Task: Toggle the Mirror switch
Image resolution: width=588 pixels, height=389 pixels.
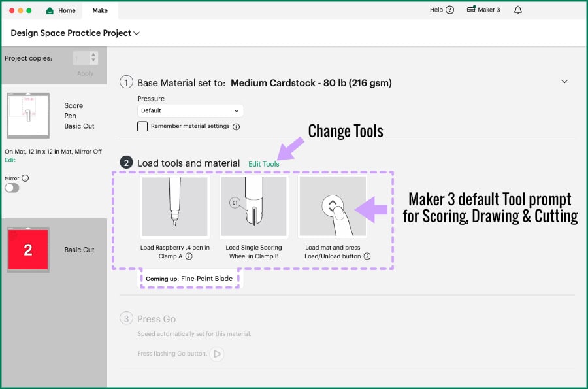Action: 12,188
